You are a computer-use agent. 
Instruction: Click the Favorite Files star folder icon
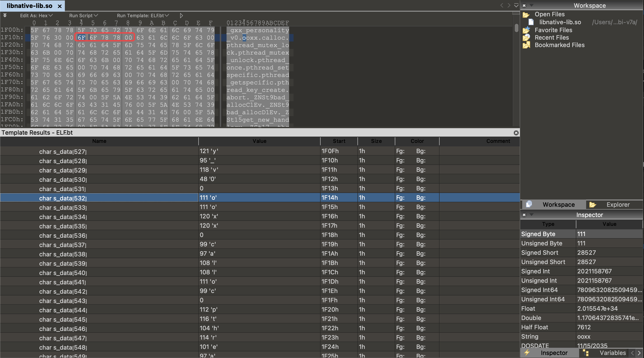tap(526, 30)
